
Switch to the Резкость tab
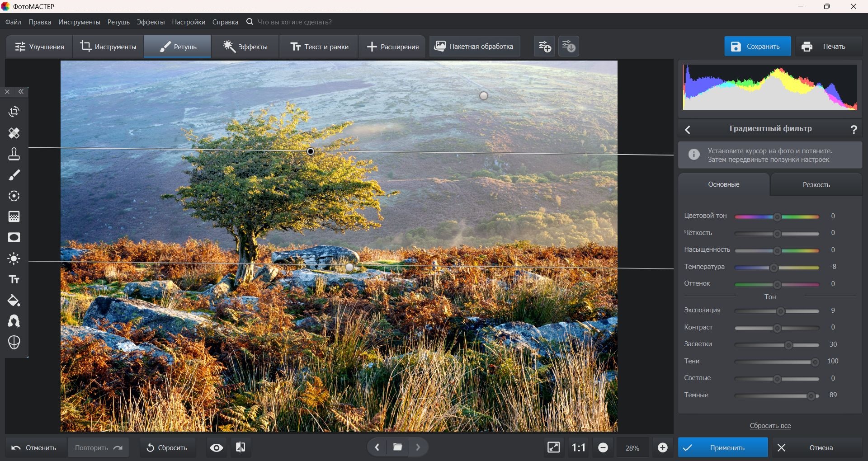(x=816, y=185)
